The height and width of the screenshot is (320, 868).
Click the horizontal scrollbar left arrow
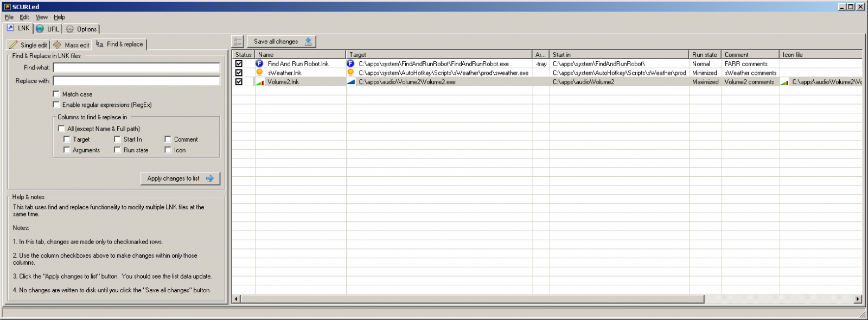[236, 299]
